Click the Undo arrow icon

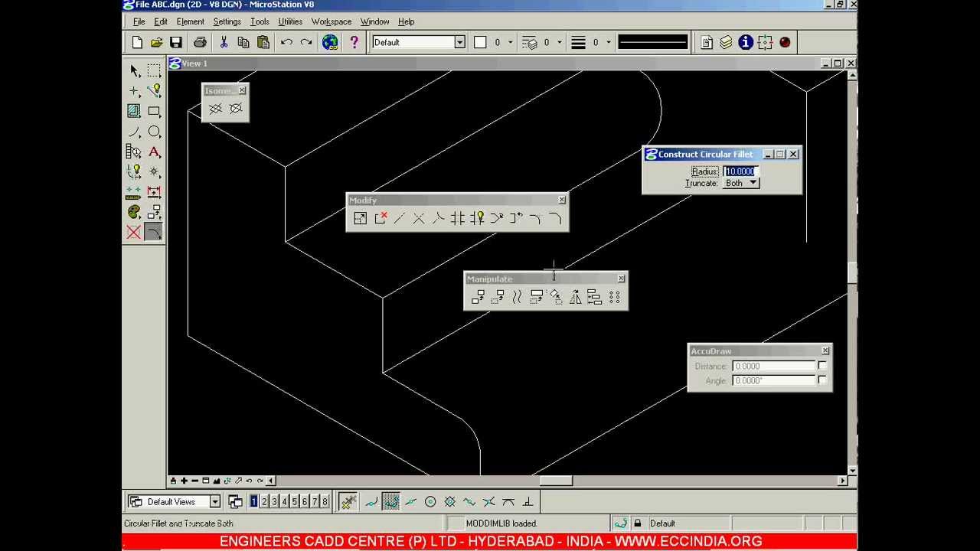click(286, 42)
